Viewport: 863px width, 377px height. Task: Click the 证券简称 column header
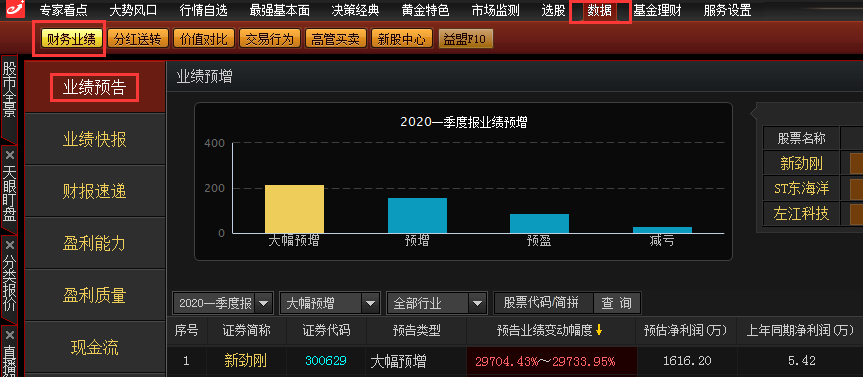click(x=247, y=330)
